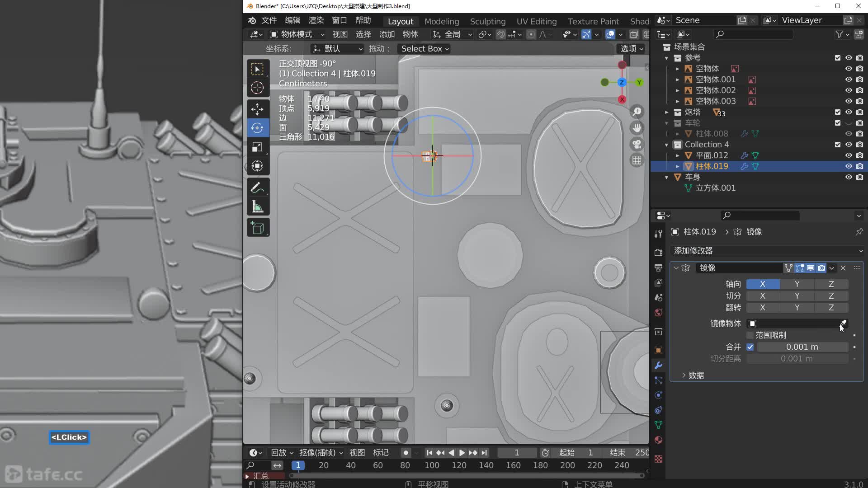Screen dimensions: 868x488
Task: Click the 3D Cursor tool
Action: pos(257,88)
